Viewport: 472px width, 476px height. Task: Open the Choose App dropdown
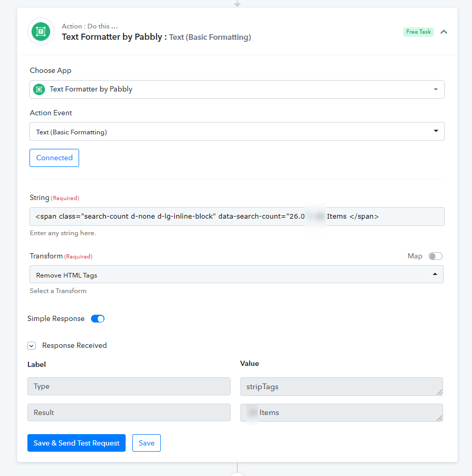tap(237, 89)
